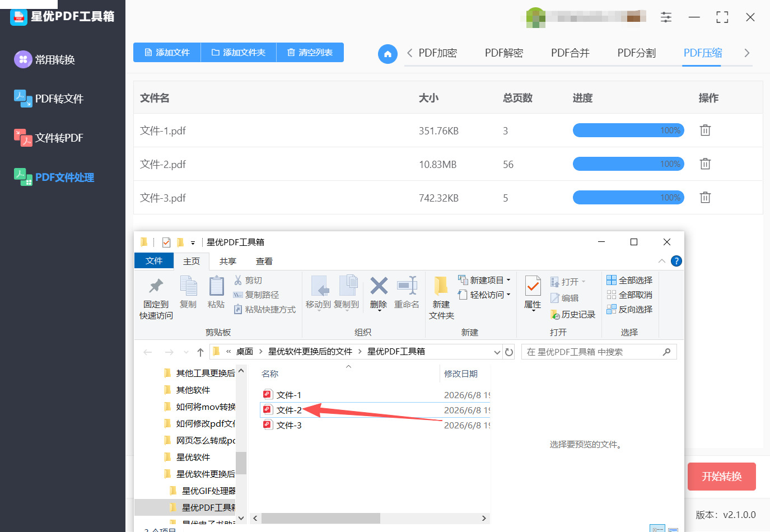This screenshot has height=532, width=770.
Task: Click the search magnifier icon in Explorer
Action: coord(666,352)
